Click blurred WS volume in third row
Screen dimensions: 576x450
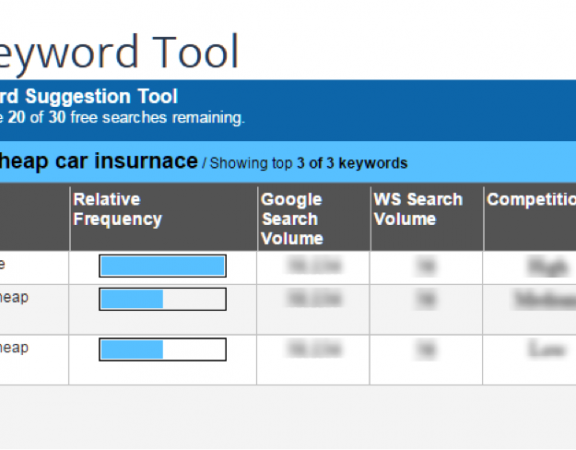tap(426, 349)
